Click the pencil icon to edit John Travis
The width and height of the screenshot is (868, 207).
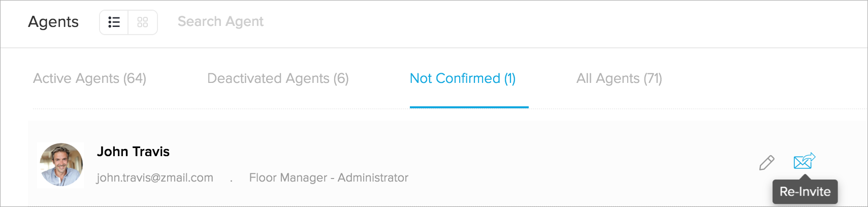point(766,163)
